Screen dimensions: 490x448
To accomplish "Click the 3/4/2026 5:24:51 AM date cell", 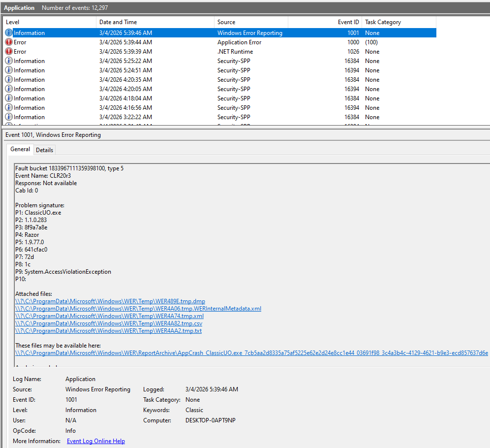I will (x=125, y=70).
